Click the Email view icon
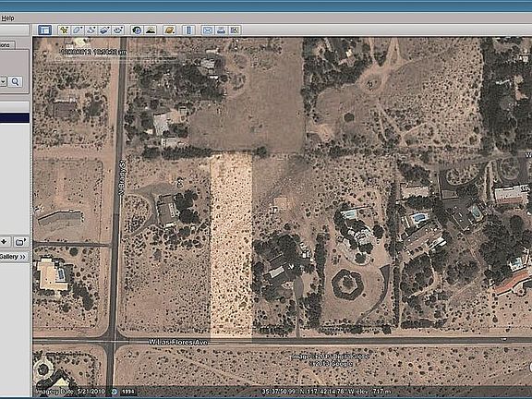Image resolution: width=532 pixels, height=399 pixels. (x=208, y=30)
